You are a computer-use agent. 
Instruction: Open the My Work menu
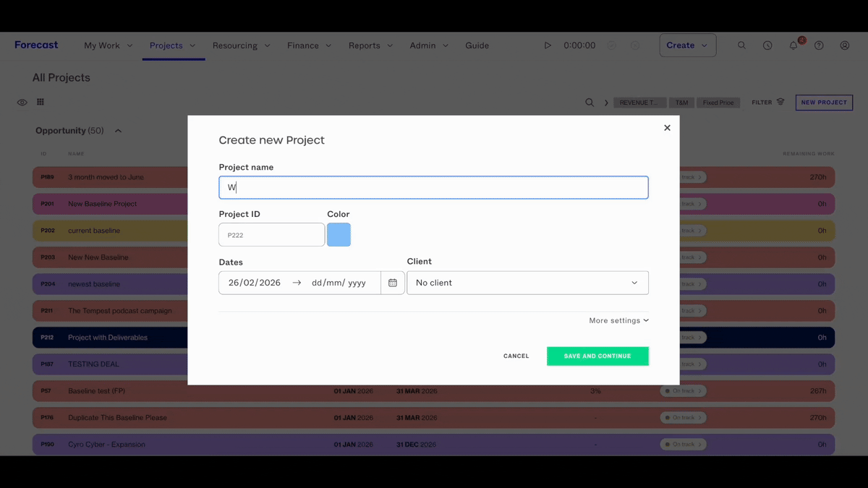tap(109, 46)
